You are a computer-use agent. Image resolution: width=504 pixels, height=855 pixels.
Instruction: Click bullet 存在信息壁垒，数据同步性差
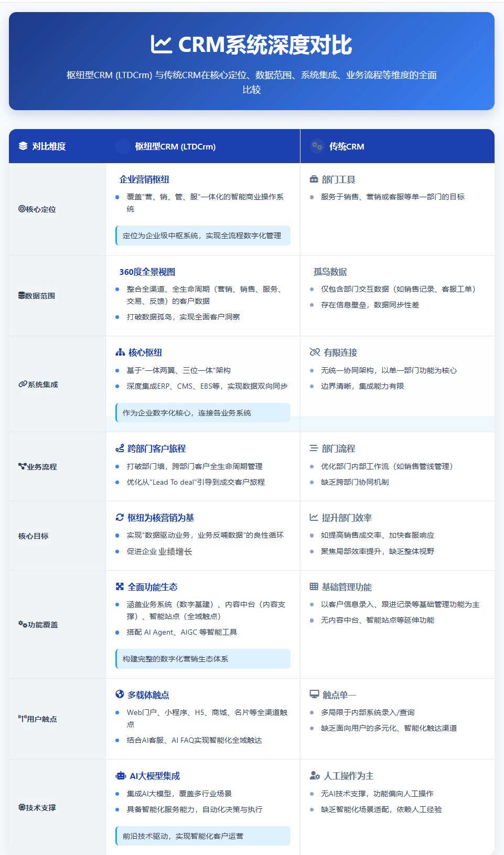click(x=370, y=305)
